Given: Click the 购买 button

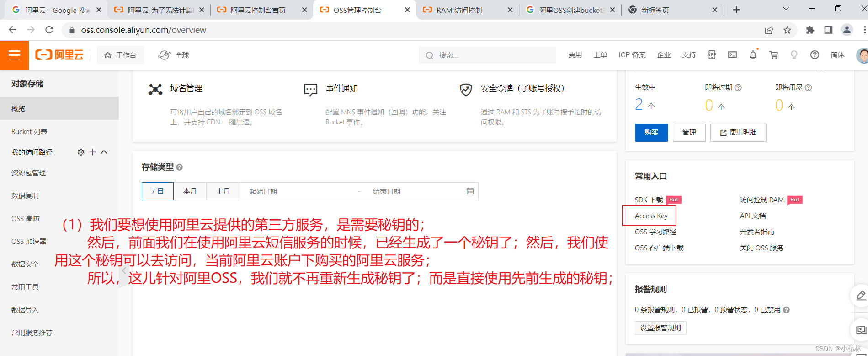Looking at the screenshot, I should point(651,133).
